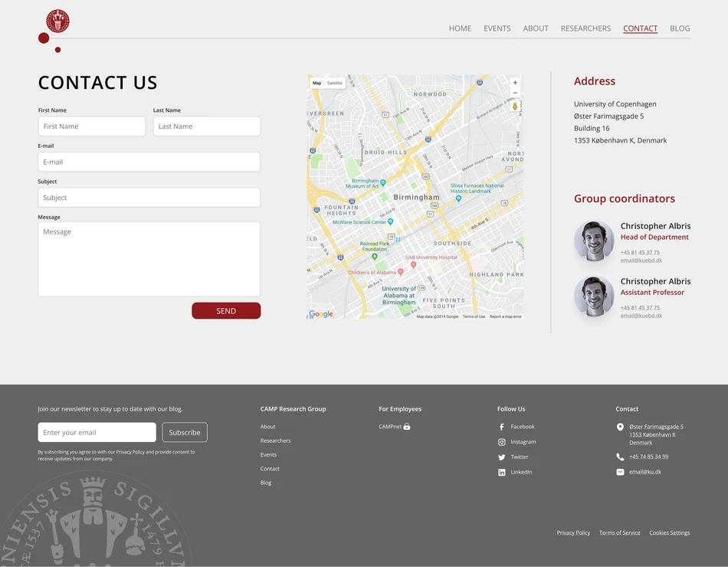Open Cookies Settings link
Viewport: 728px width, 567px height.
tap(670, 533)
